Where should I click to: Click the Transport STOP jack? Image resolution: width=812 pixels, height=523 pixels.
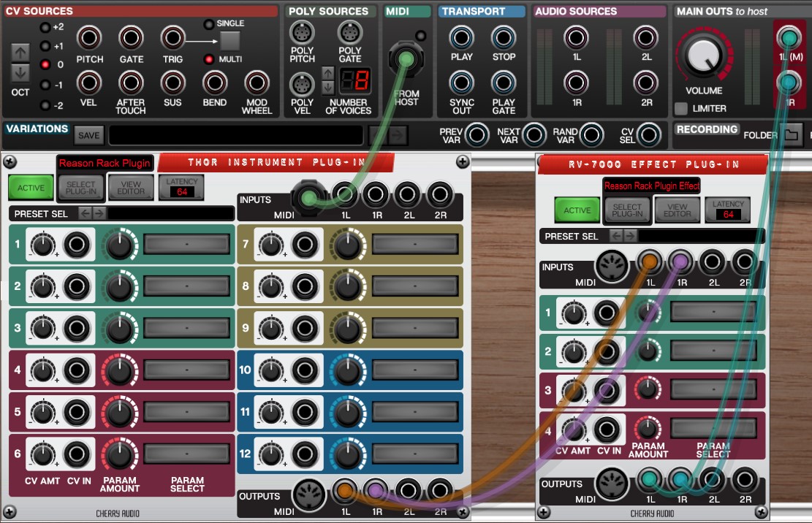coord(504,38)
